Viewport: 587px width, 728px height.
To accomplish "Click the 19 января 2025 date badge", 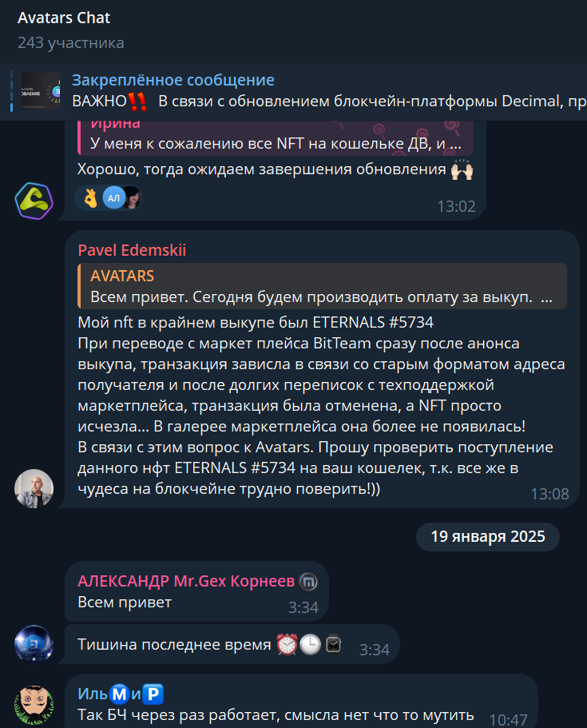I will [x=488, y=537].
